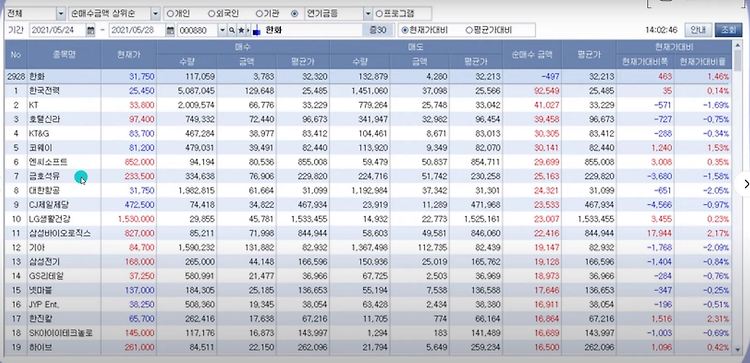
Task: Click the -497 net buy value in 한화 row
Action: [550, 77]
